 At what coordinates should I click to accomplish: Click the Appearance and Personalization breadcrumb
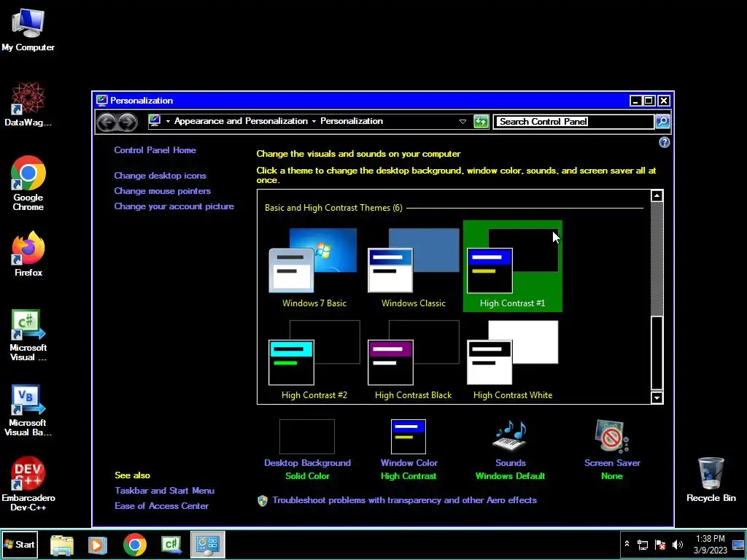tap(241, 121)
